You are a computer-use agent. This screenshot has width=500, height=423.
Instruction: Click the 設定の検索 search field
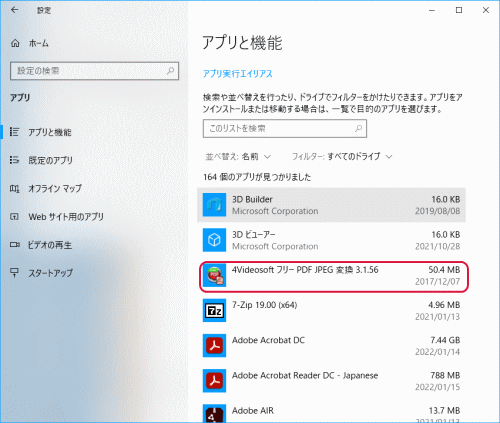click(x=94, y=71)
